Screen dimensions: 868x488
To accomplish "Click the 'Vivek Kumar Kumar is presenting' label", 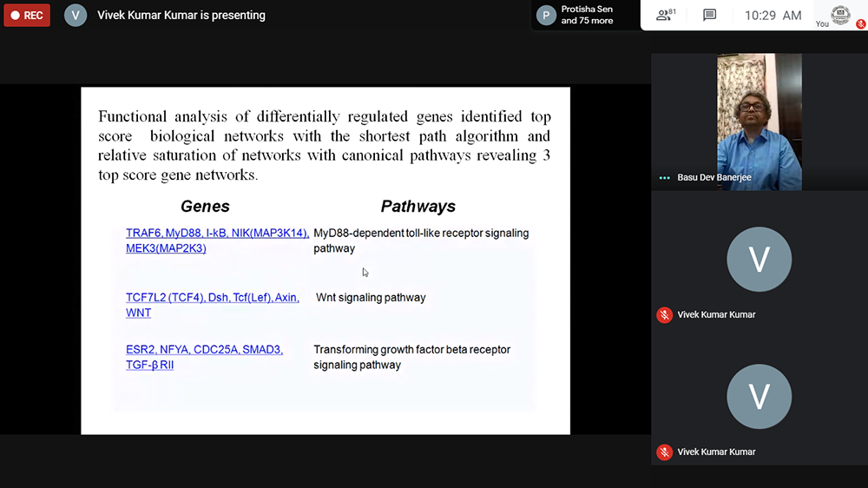I will click(x=181, y=15).
